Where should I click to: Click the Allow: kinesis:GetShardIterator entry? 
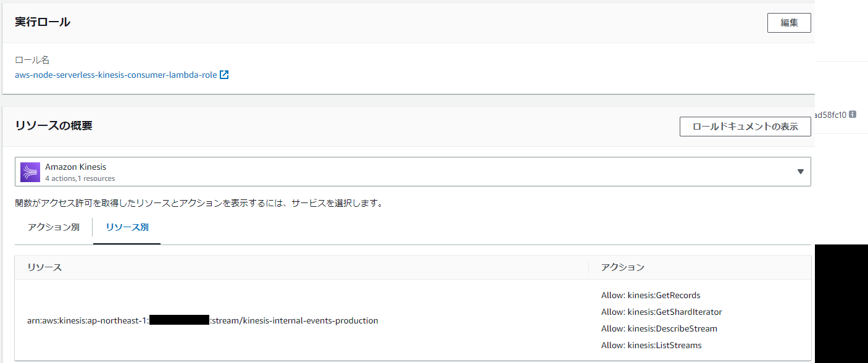(x=661, y=312)
